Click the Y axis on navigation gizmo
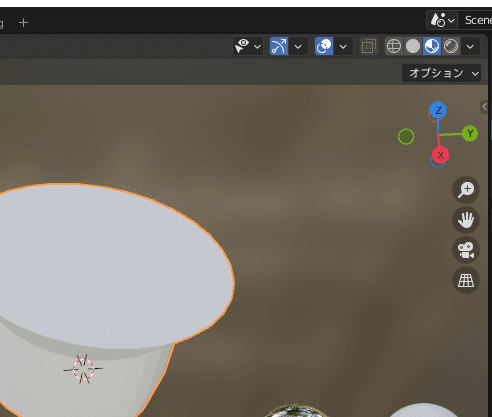The image size is (492, 417). point(470,133)
